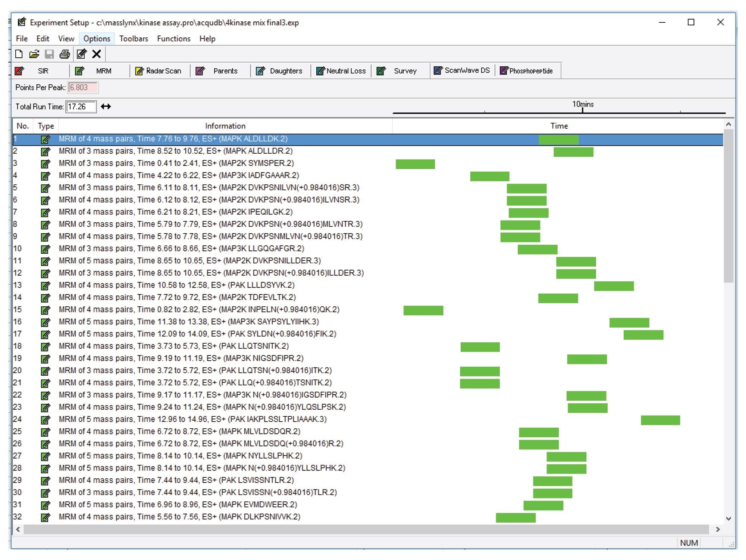The image size is (746, 560).
Task: Add a Daughters scan function
Action: [280, 71]
